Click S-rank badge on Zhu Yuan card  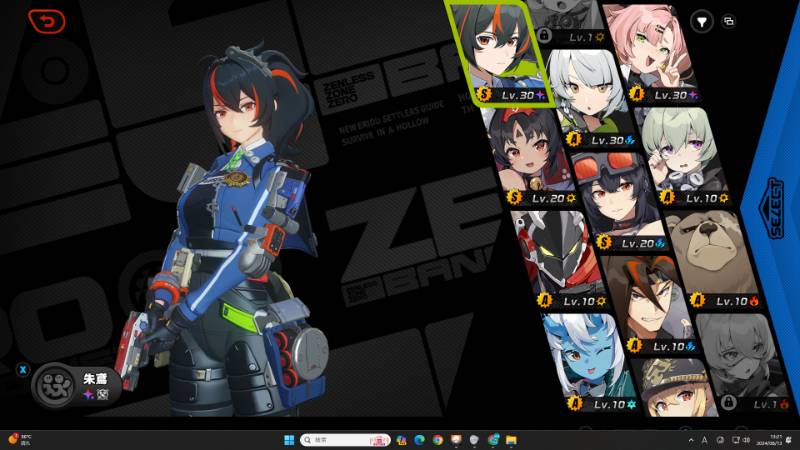coord(483,94)
